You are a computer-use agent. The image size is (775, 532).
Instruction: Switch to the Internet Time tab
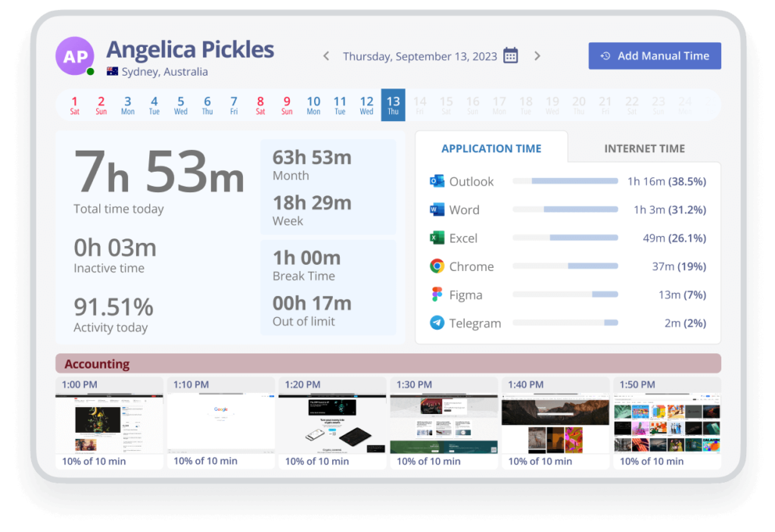click(644, 148)
